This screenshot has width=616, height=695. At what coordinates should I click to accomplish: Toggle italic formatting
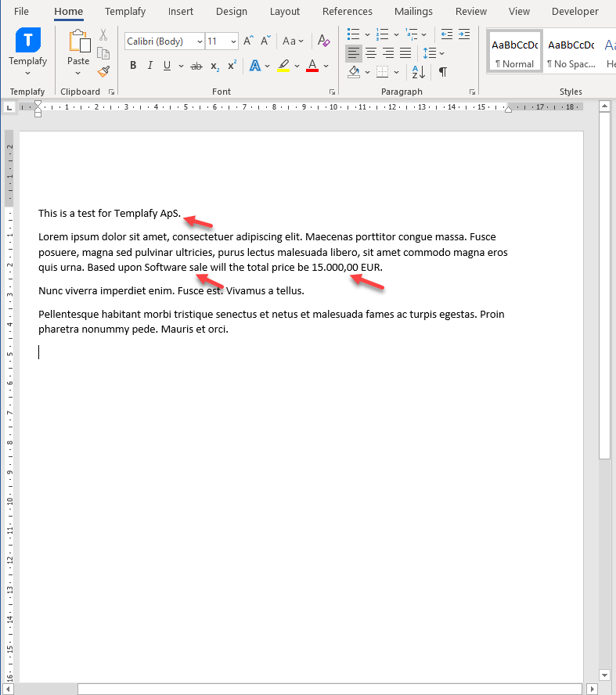149,66
